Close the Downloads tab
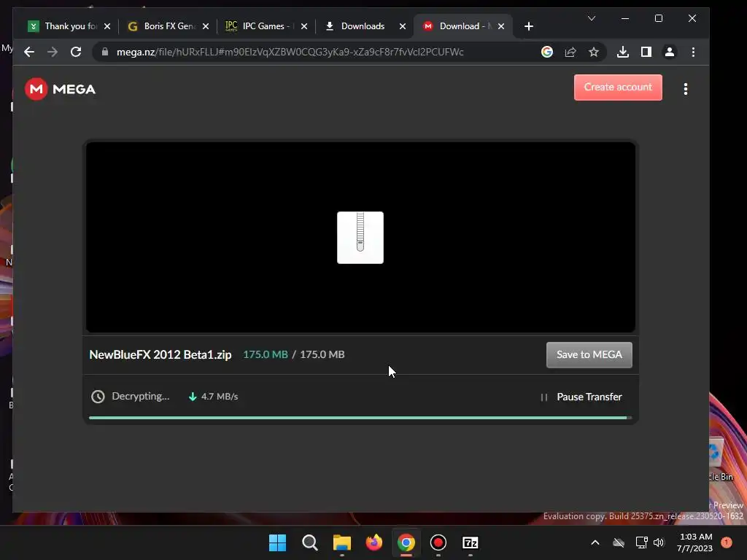The width and height of the screenshot is (747, 560). [x=403, y=26]
